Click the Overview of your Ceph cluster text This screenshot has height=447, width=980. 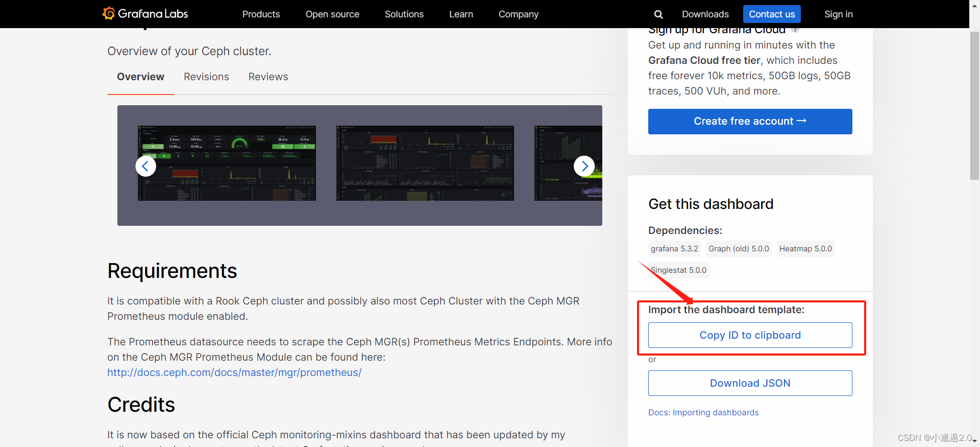tap(189, 51)
